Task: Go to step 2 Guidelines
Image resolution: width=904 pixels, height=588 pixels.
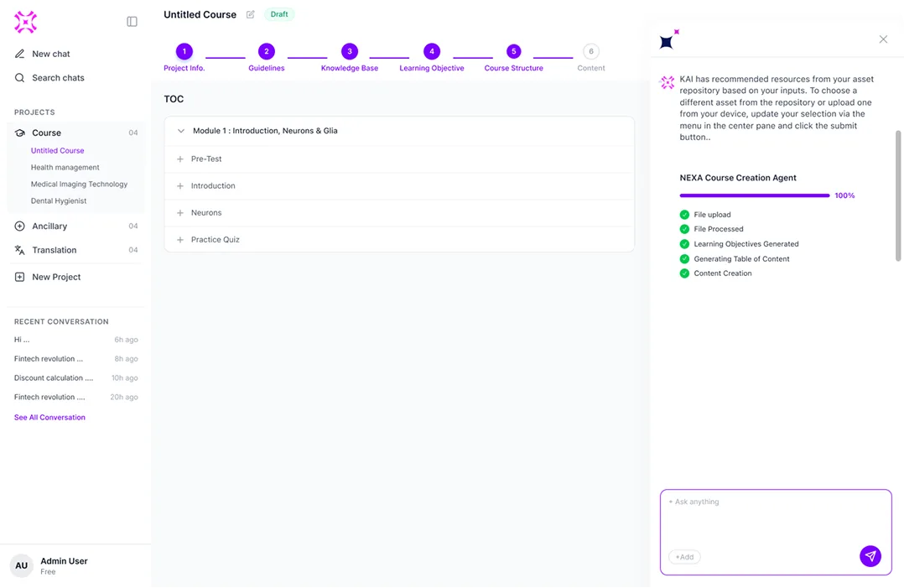Action: pos(267,51)
